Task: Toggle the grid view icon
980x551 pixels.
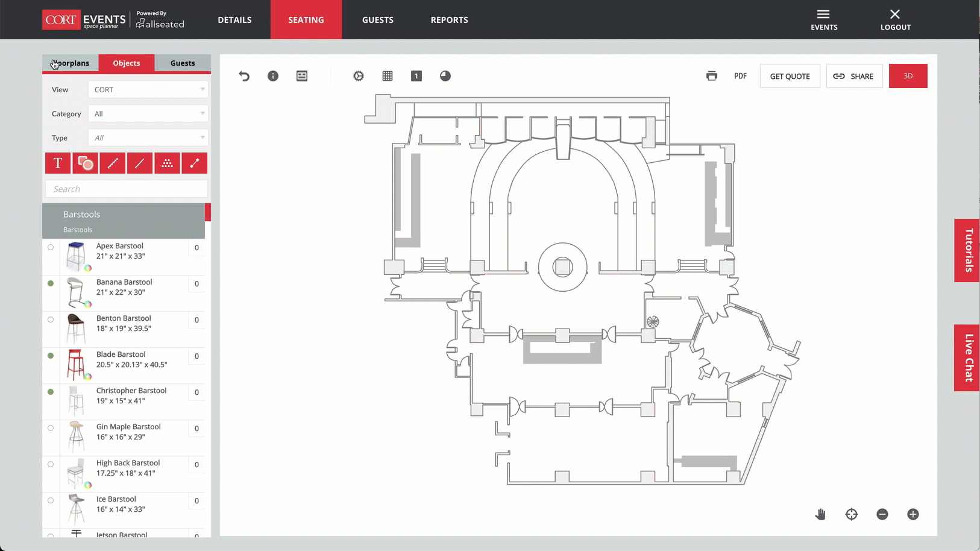Action: click(388, 76)
